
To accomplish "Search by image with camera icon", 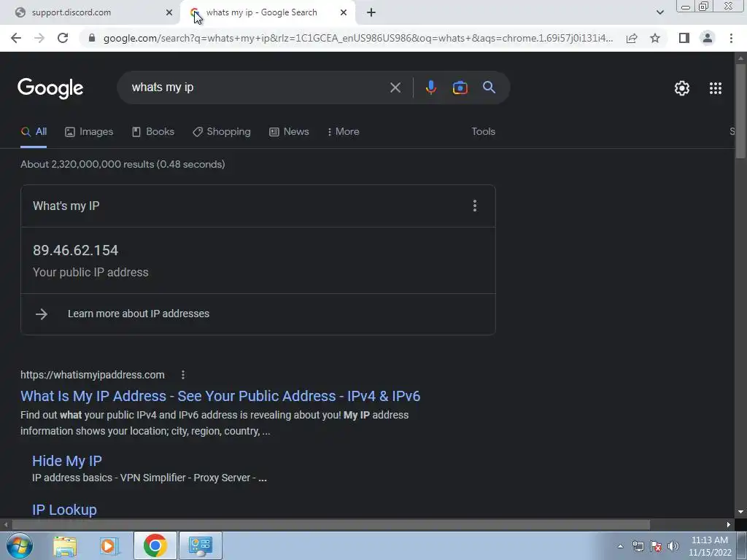I will click(x=460, y=87).
